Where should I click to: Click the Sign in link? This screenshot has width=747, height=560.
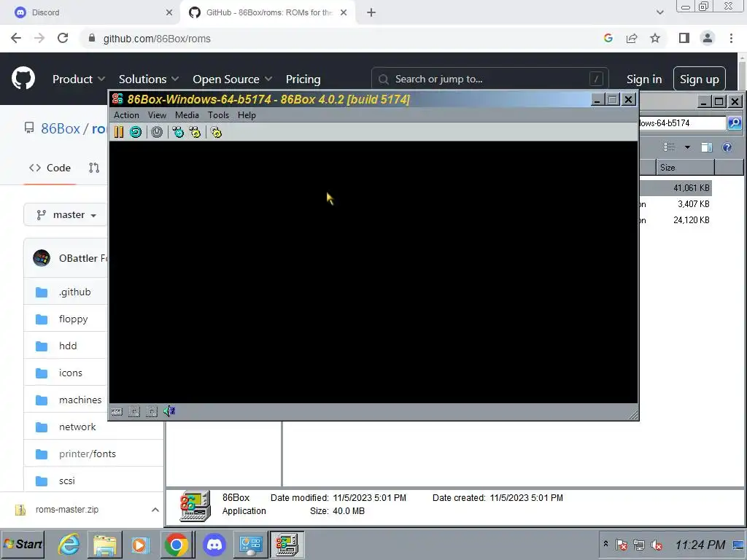(x=644, y=79)
